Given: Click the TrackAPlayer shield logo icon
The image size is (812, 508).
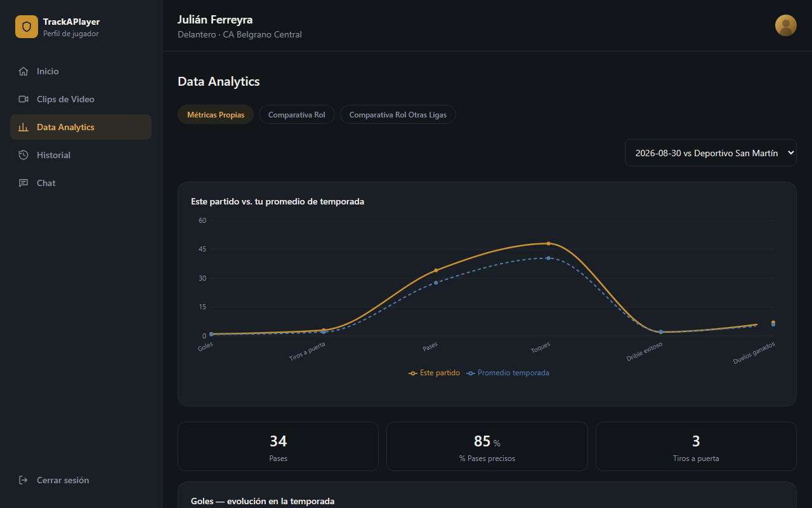Looking at the screenshot, I should [x=27, y=27].
